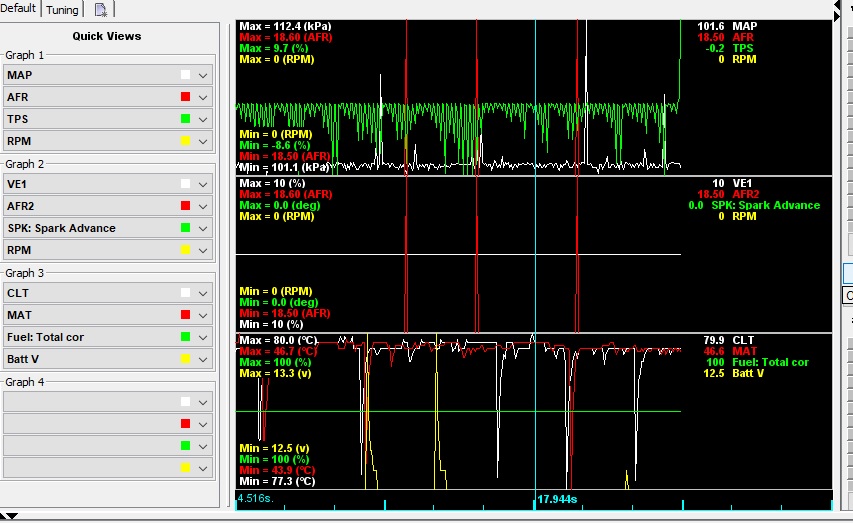Open the SPK: Spark Advance dropdown
The image size is (853, 523).
203,228
